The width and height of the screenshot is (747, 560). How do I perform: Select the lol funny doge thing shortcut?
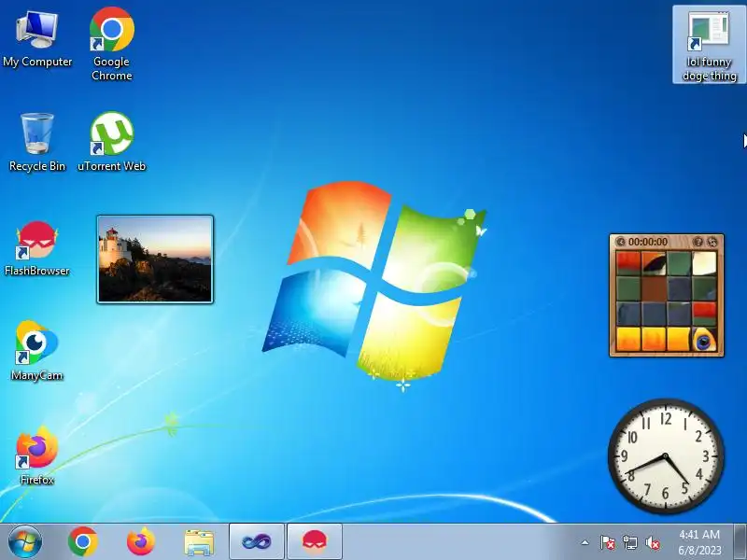709,45
